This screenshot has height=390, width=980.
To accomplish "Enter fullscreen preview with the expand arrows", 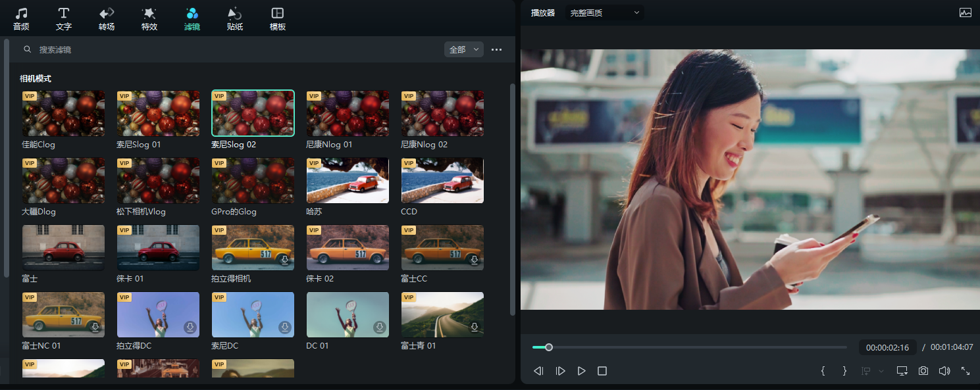I will [x=966, y=371].
